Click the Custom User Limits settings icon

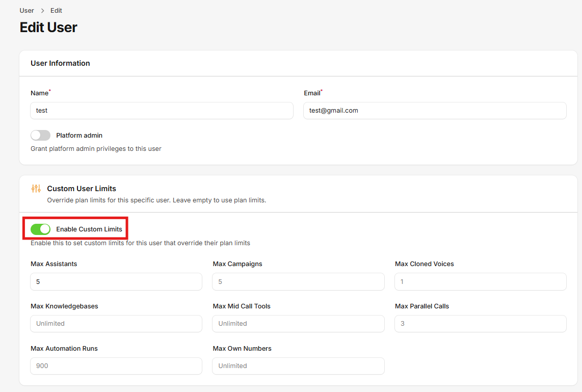click(x=35, y=188)
